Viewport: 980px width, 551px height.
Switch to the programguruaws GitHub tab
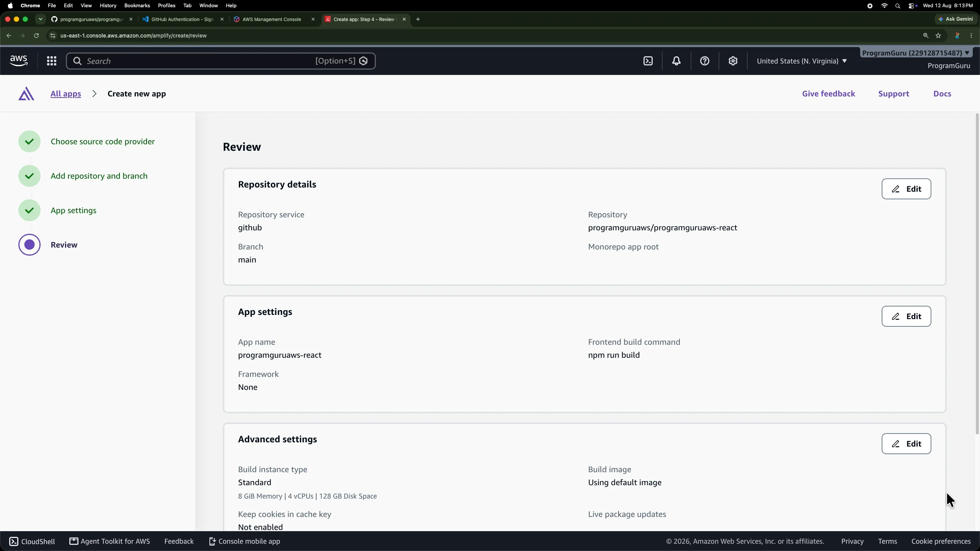[x=92, y=19]
